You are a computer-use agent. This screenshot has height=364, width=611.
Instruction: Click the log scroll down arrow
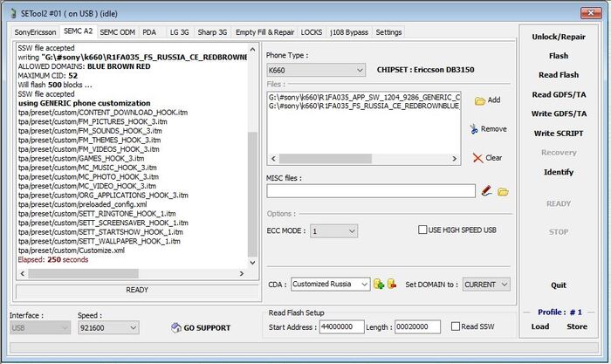tap(252, 263)
